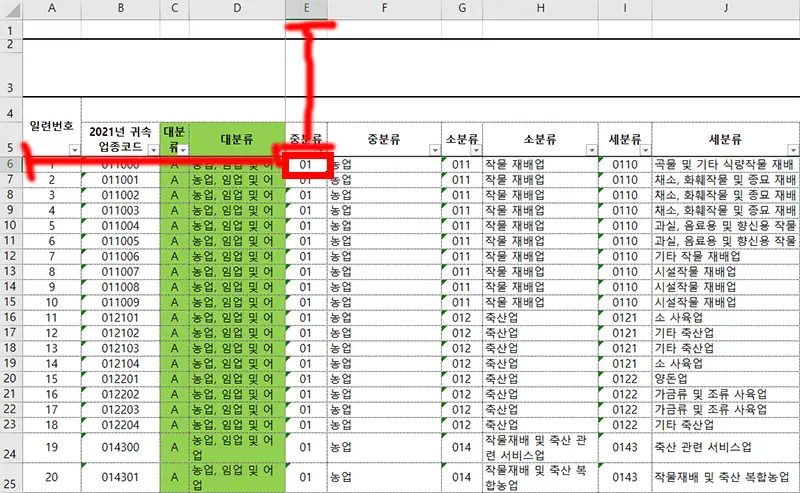The width and height of the screenshot is (800, 493).
Task: Select cell with code 011001
Action: point(120,180)
